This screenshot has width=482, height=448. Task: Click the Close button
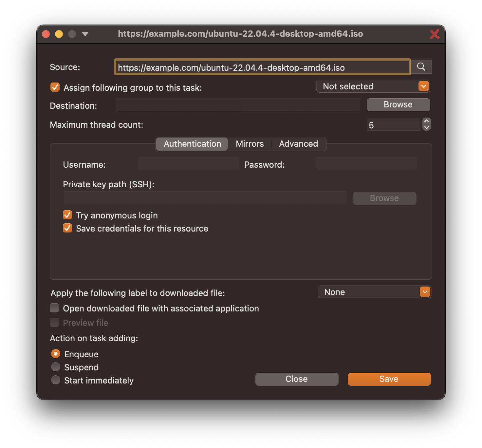pos(297,379)
